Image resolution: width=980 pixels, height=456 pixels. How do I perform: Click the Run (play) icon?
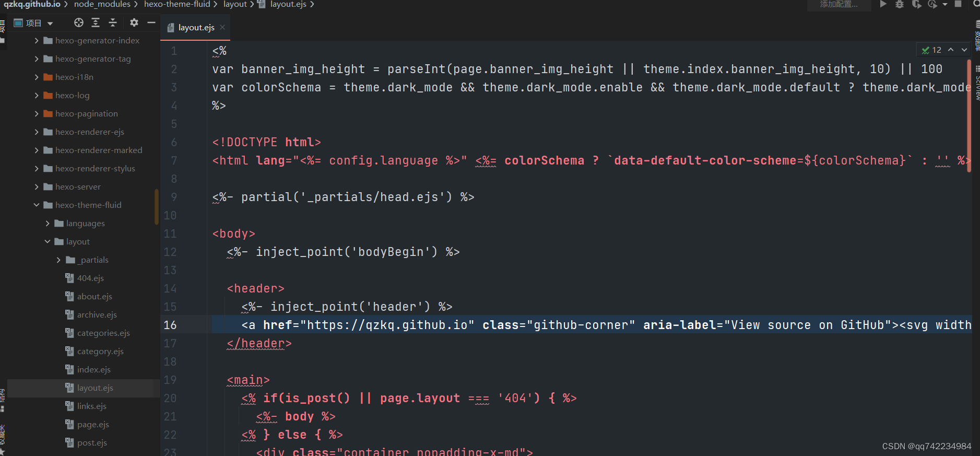point(883,4)
